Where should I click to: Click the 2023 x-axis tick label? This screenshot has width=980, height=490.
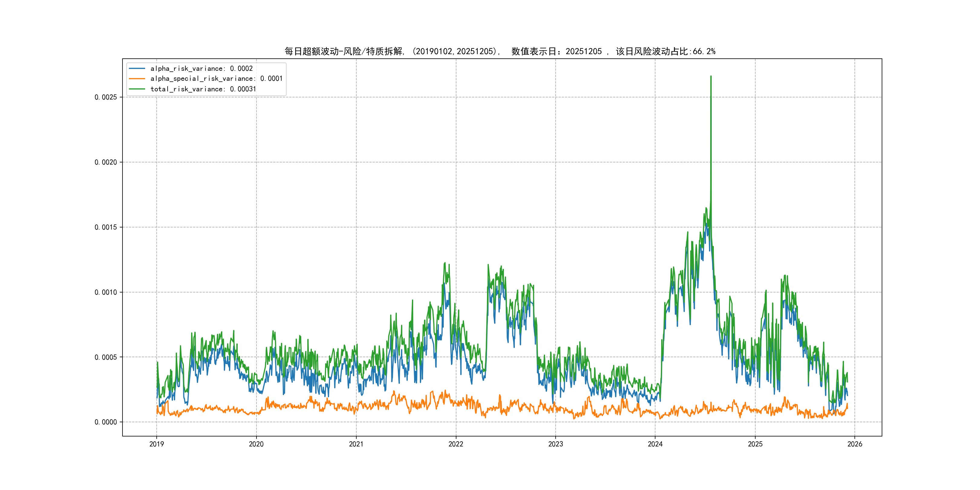coord(555,444)
